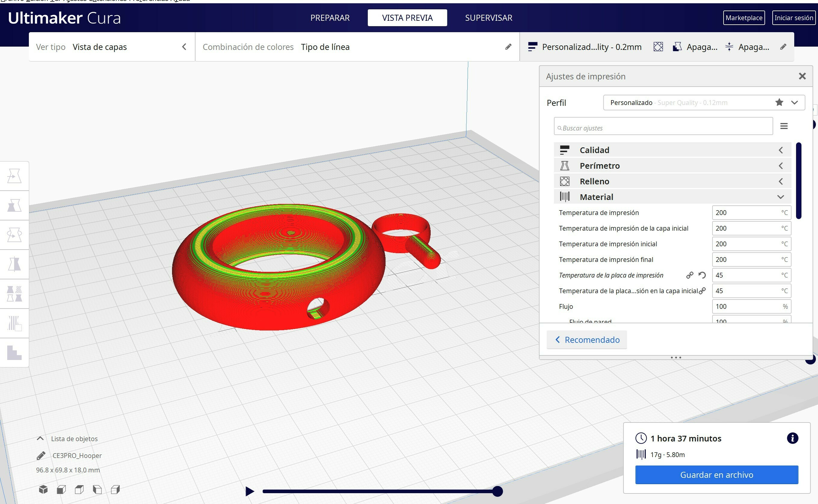The height and width of the screenshot is (504, 818).
Task: Play the layer simulation
Action: coord(249,491)
